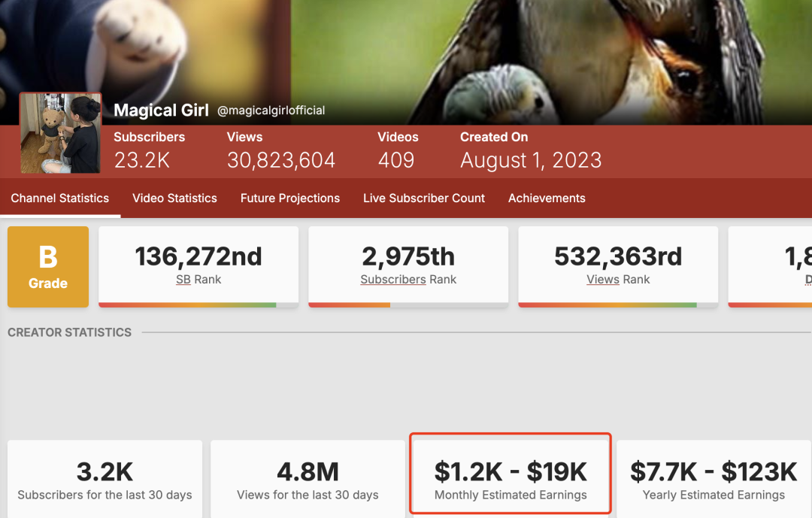Select the Live Subscriber Count tab
The image size is (812, 518).
423,198
